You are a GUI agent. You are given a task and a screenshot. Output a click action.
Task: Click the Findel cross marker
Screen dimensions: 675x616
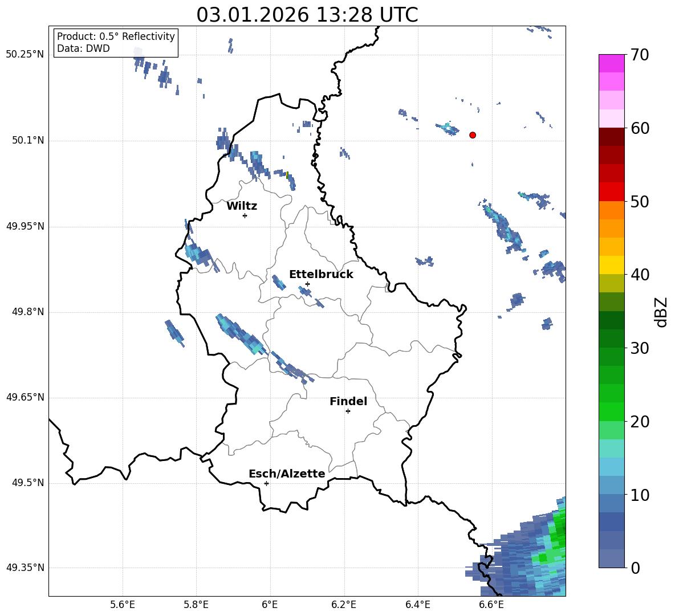348,411
